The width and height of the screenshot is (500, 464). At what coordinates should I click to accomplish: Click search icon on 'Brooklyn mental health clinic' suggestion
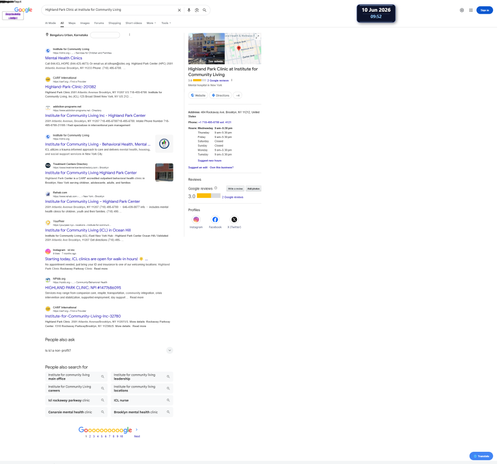(168, 412)
